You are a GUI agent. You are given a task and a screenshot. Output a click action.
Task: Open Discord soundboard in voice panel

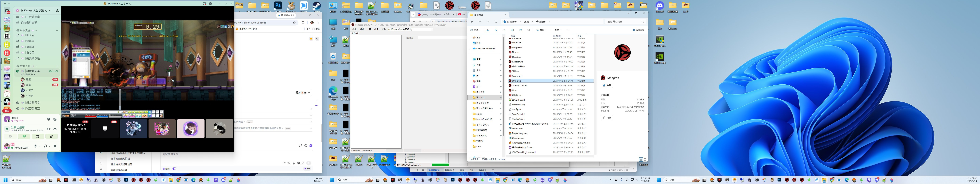tap(51, 136)
